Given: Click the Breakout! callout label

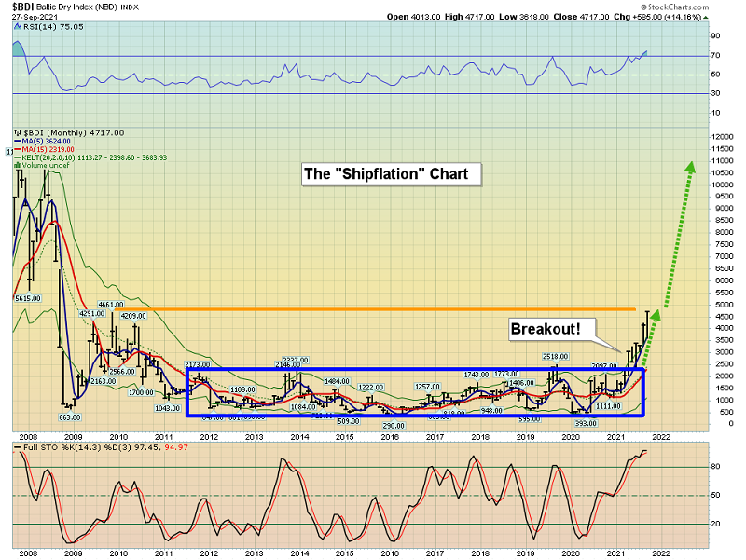Looking at the screenshot, I should (x=551, y=329).
